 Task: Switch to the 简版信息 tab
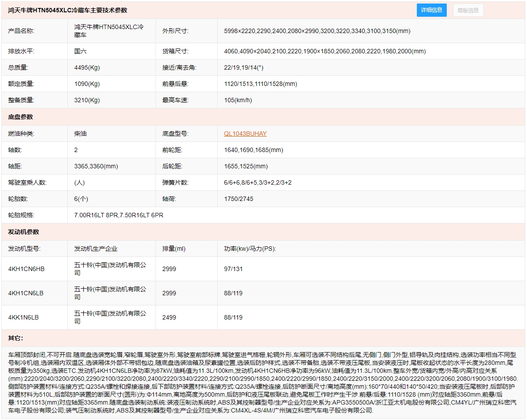click(468, 10)
